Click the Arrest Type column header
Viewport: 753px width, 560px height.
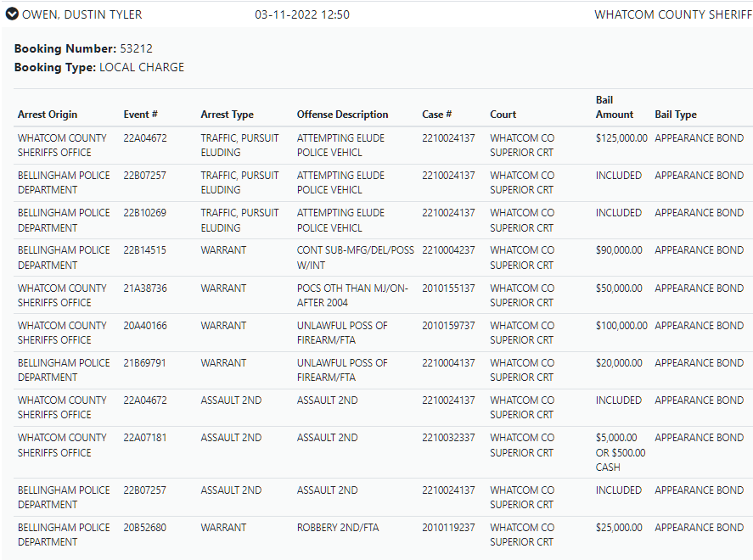[227, 115]
